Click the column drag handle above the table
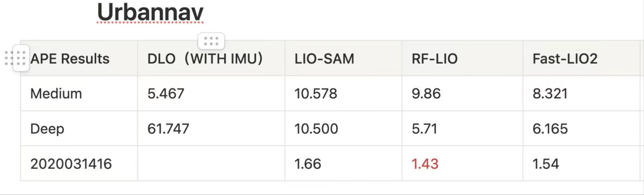The width and height of the screenshot is (644, 195). tap(211, 41)
